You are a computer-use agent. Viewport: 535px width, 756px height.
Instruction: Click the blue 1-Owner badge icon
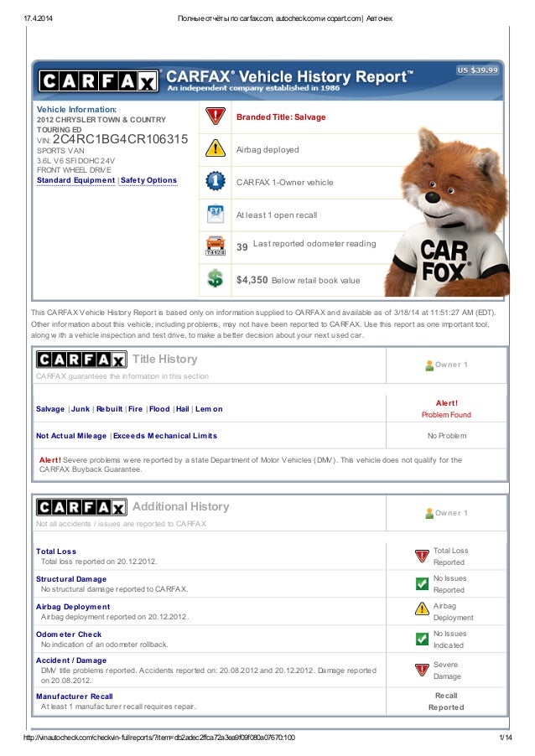[x=216, y=181]
